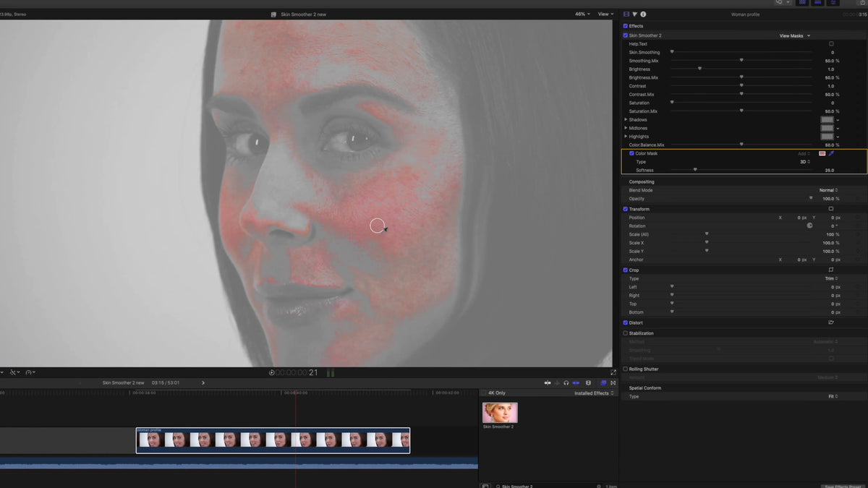
Task: Click the timeline history forward arrow
Action: 203,382
